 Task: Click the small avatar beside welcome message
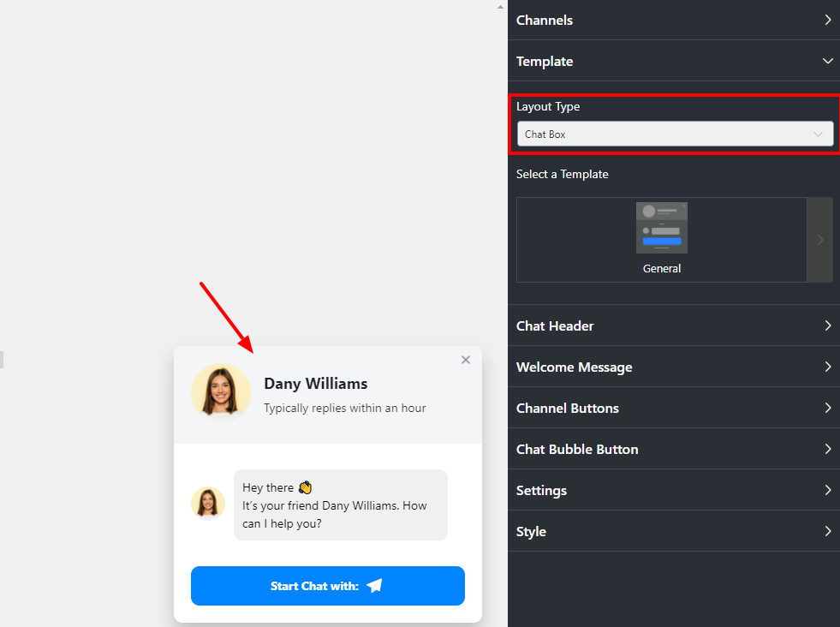click(x=208, y=504)
